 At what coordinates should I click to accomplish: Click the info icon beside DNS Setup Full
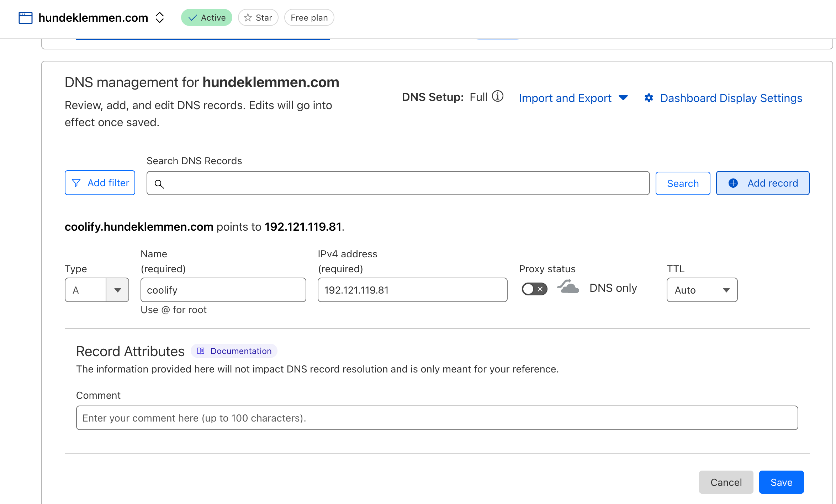pos(498,96)
